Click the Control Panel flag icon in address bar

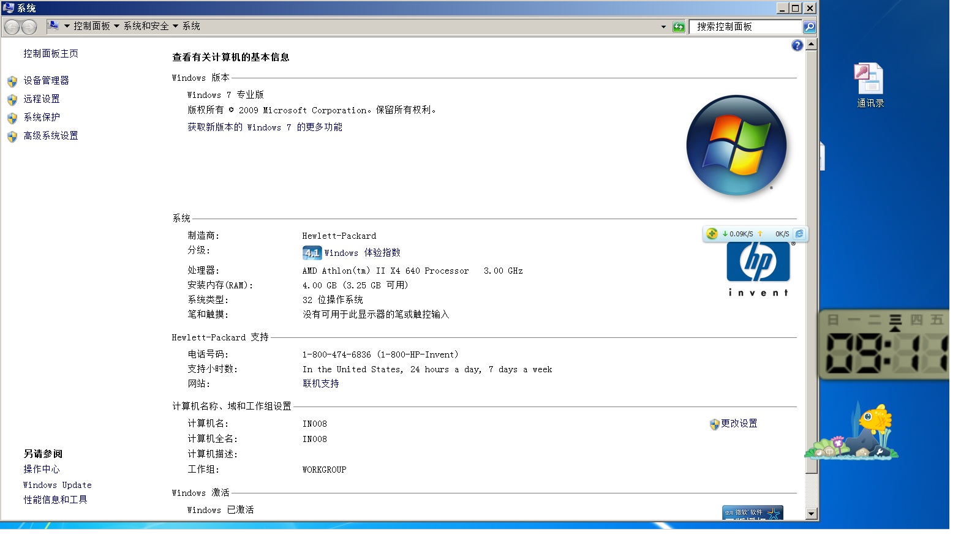click(x=53, y=26)
